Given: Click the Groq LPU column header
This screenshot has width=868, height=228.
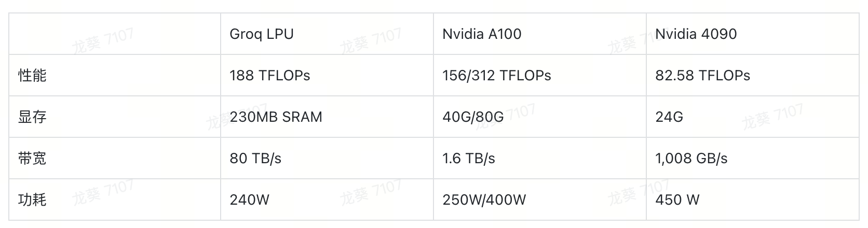Looking at the screenshot, I should pos(327,34).
